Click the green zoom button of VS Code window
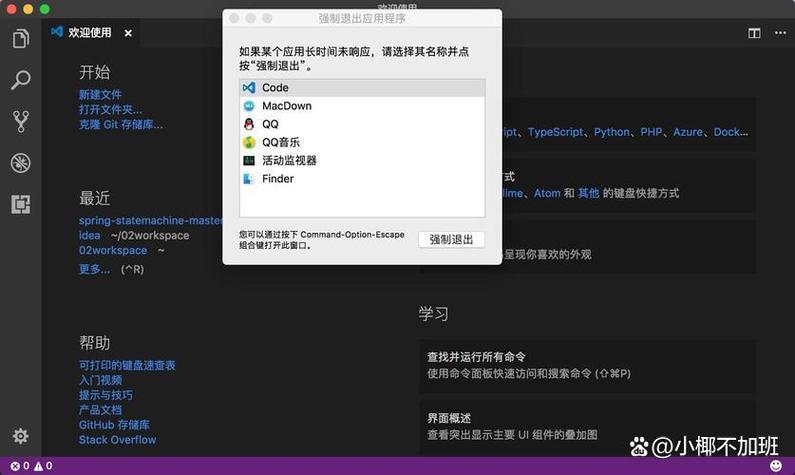Image resolution: width=795 pixels, height=475 pixels. pyautogui.click(x=45, y=9)
